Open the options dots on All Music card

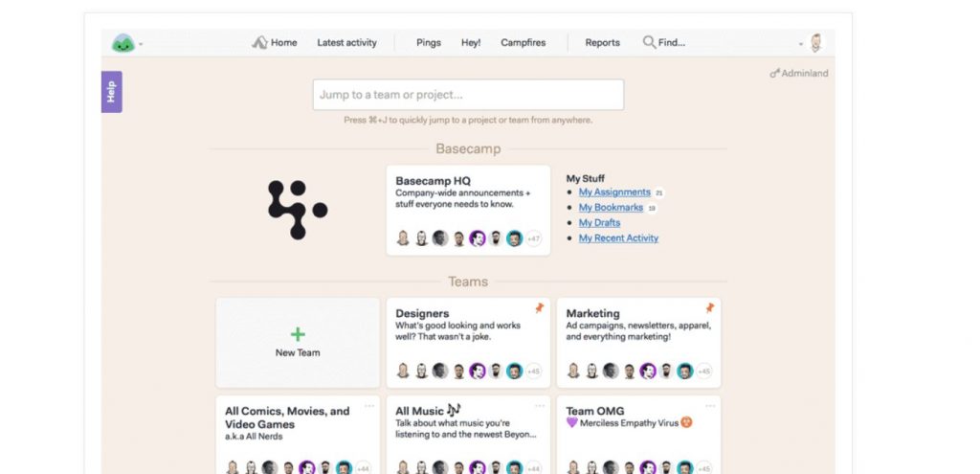tap(540, 406)
